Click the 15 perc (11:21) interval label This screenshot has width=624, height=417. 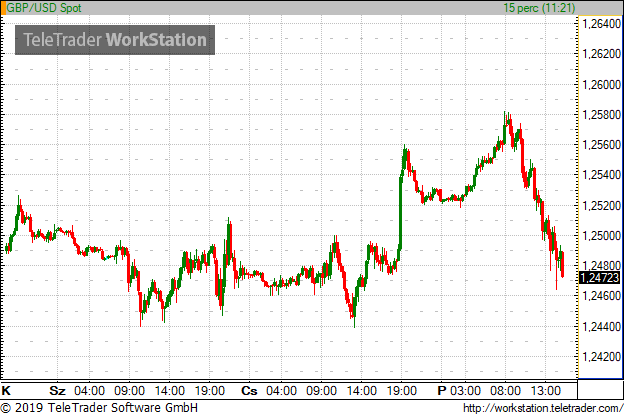pyautogui.click(x=539, y=8)
